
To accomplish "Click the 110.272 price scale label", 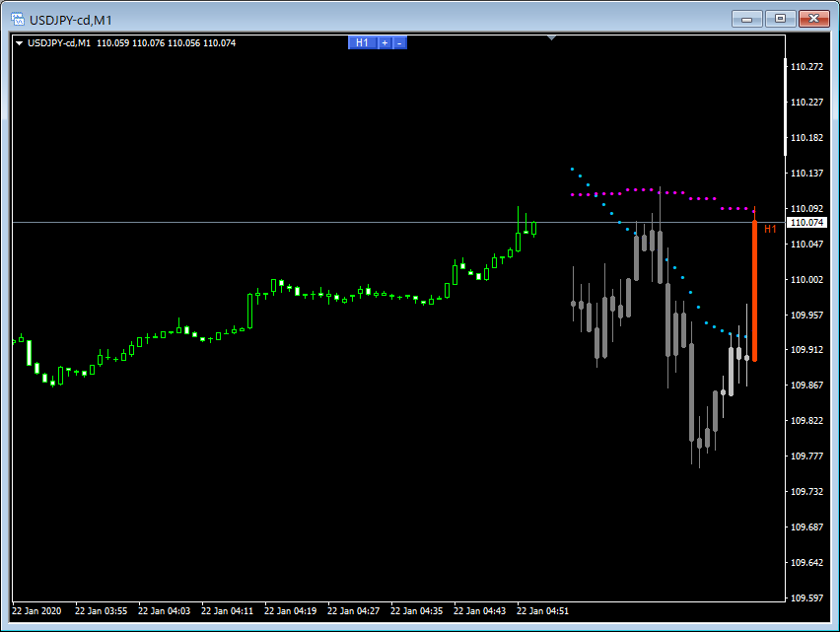I will pos(807,67).
